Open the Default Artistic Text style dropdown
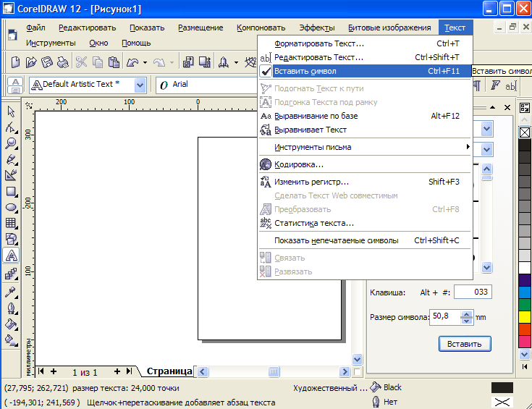532x409 pixels. pos(140,85)
